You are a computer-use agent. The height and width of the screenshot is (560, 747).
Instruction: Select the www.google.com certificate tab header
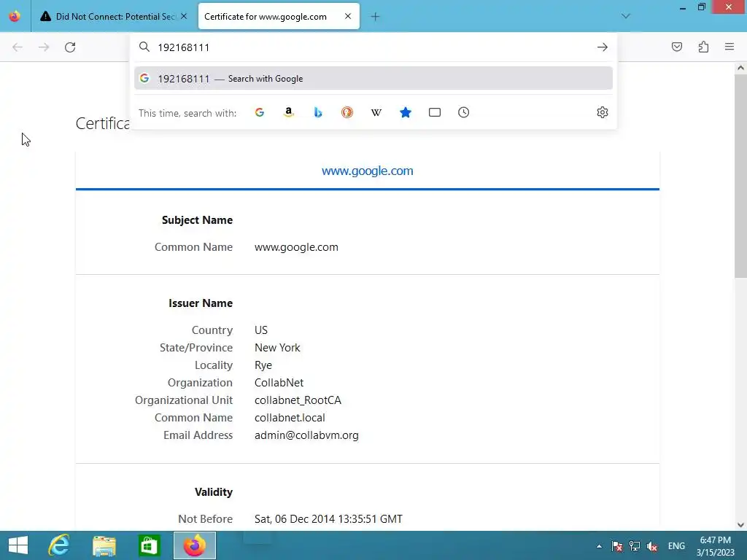coord(368,171)
